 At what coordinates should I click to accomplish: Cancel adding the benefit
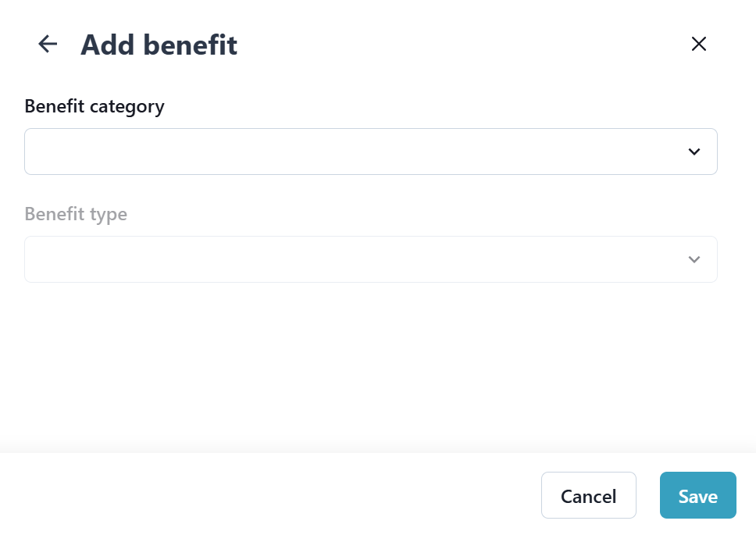point(588,495)
